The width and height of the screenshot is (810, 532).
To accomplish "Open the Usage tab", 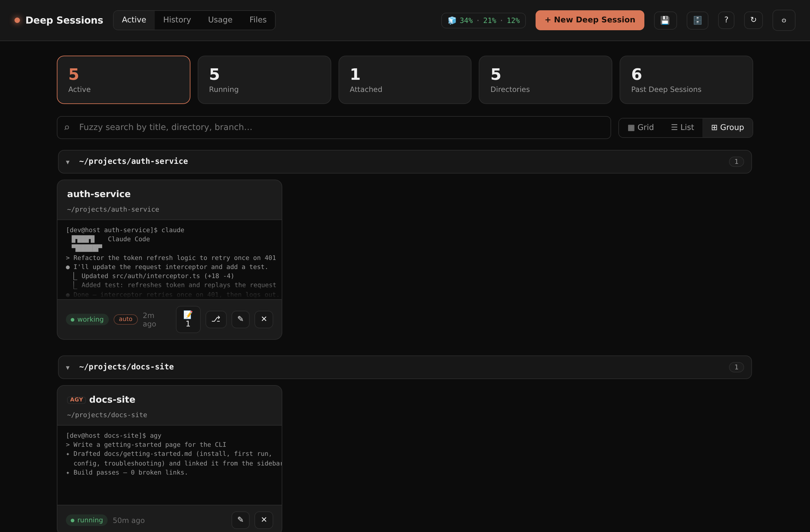I will pyautogui.click(x=220, y=20).
